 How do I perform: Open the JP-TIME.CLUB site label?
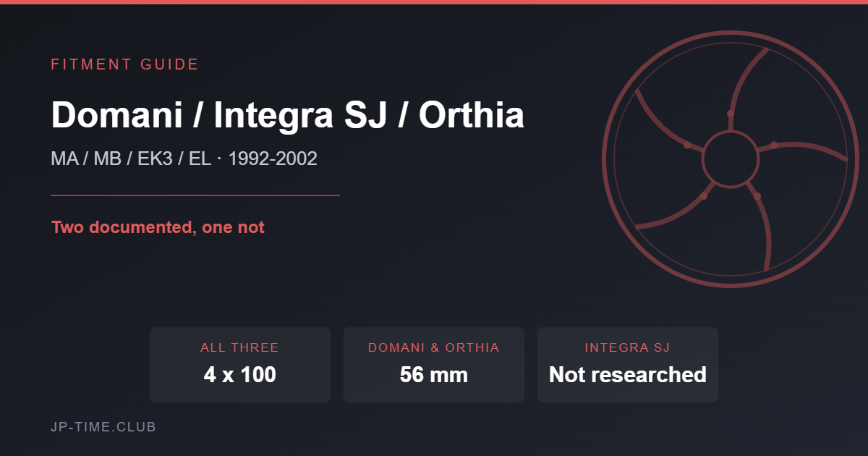pyautogui.click(x=103, y=427)
